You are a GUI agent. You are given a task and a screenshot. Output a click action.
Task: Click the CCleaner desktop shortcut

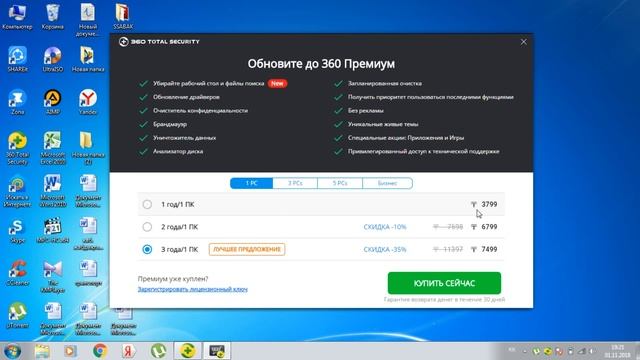pyautogui.click(x=17, y=273)
